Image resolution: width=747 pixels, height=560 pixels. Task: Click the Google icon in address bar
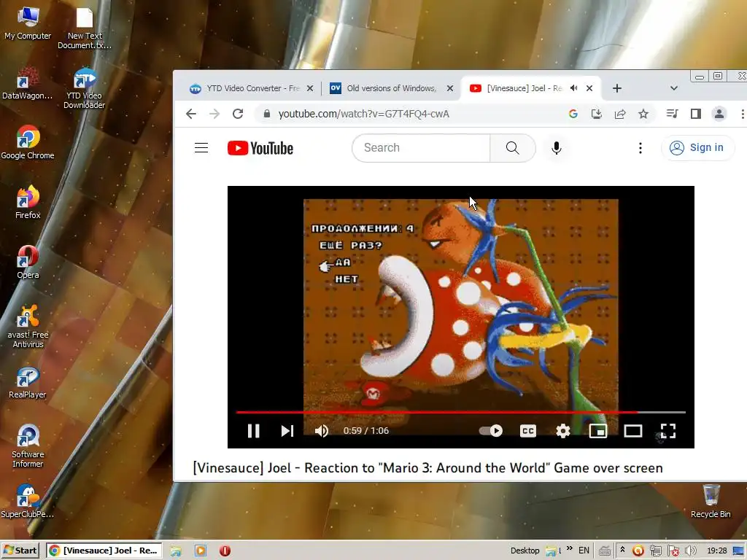click(573, 114)
